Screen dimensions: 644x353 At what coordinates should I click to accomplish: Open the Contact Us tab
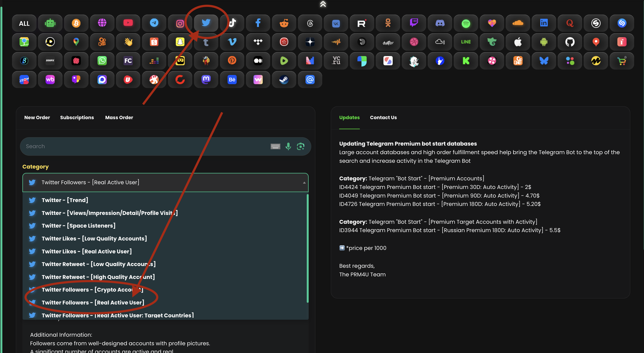pos(383,117)
